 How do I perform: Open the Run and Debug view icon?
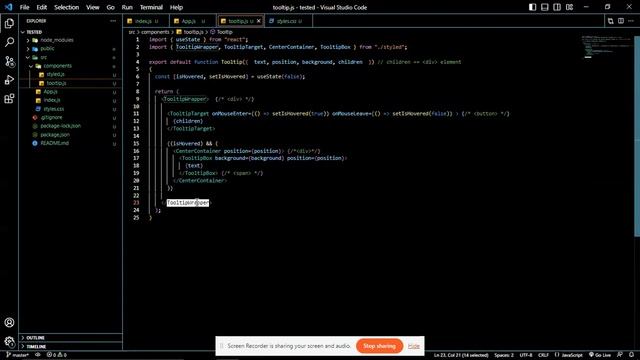[9, 80]
